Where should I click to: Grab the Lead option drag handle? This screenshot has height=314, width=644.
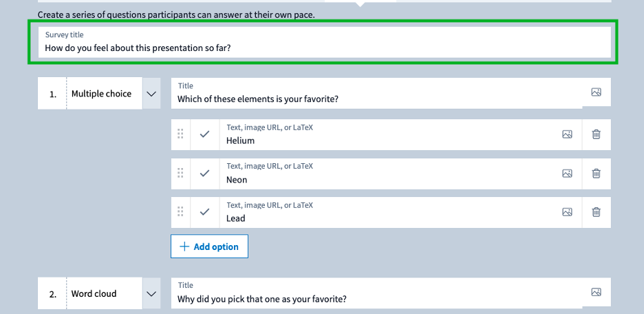click(180, 212)
